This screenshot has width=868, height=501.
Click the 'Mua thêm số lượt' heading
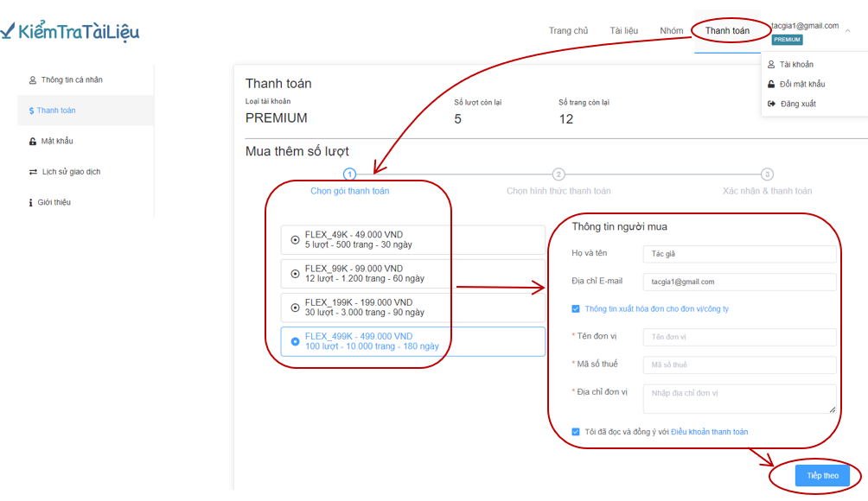297,151
